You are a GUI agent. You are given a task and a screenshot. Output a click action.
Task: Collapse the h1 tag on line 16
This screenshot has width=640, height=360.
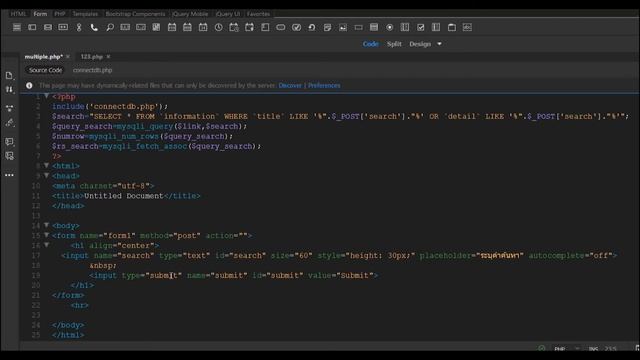tap(47, 245)
